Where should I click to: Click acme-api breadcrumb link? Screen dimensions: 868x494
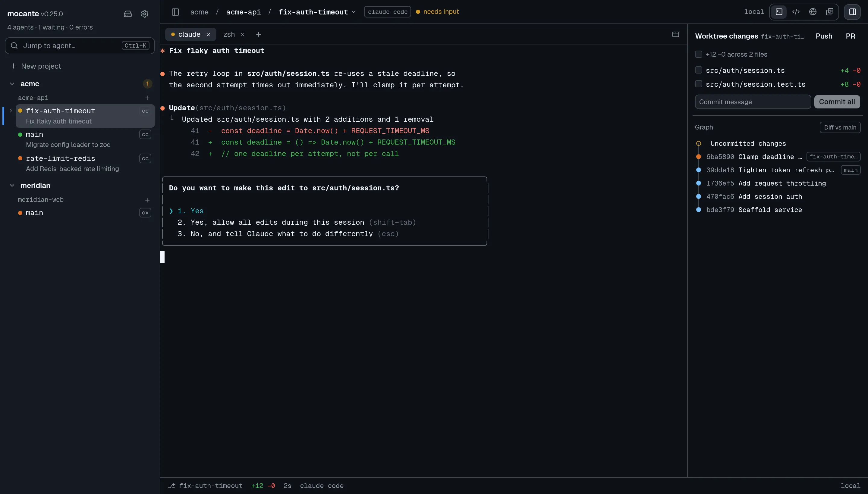pos(244,12)
